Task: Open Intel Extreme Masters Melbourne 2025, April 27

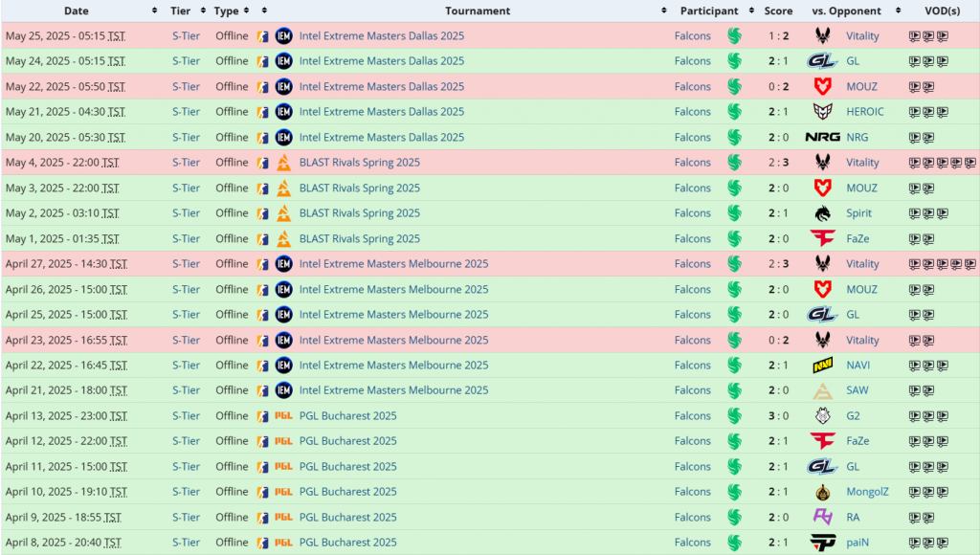Action: click(393, 264)
